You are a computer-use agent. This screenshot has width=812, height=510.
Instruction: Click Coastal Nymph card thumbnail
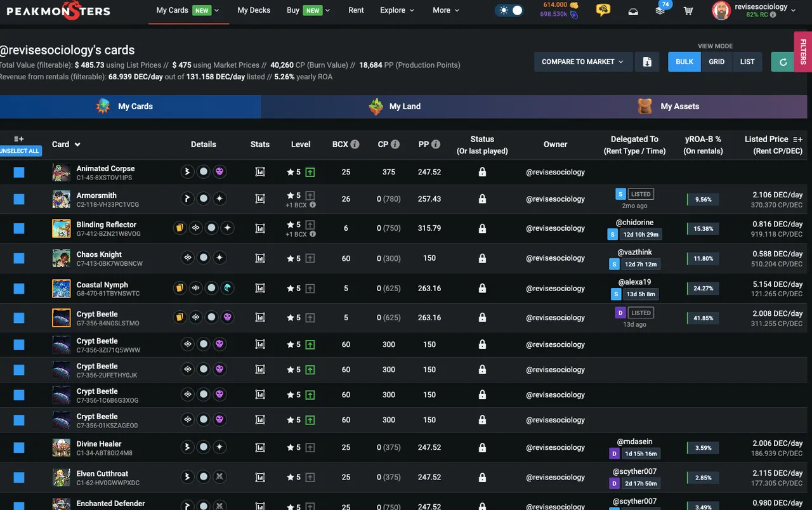point(61,288)
